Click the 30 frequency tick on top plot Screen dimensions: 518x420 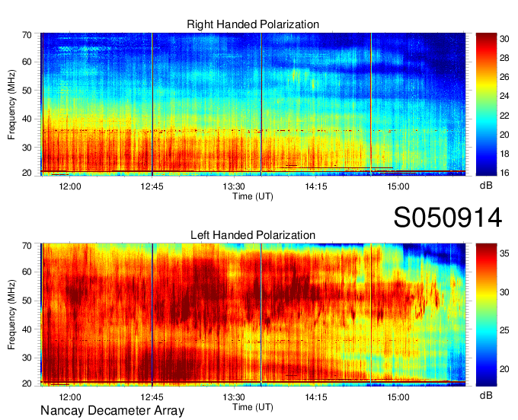click(x=27, y=148)
